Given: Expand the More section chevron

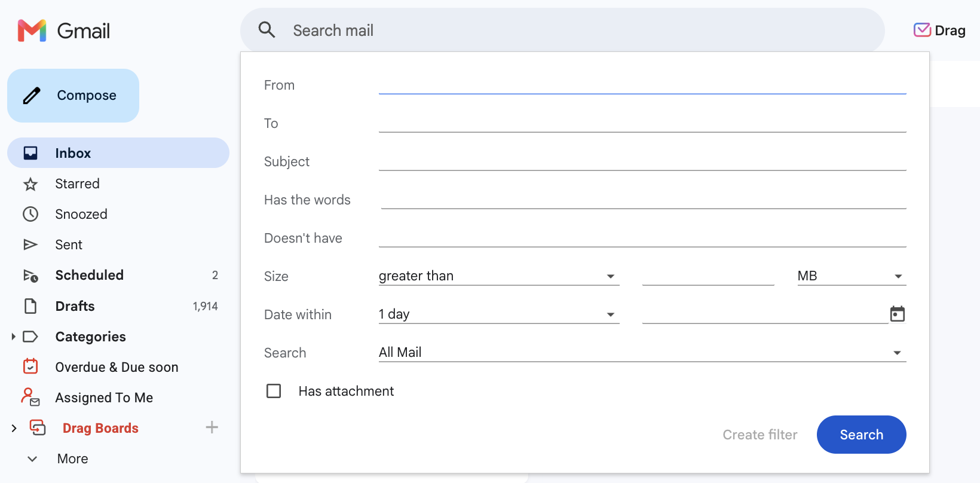Looking at the screenshot, I should pos(32,458).
